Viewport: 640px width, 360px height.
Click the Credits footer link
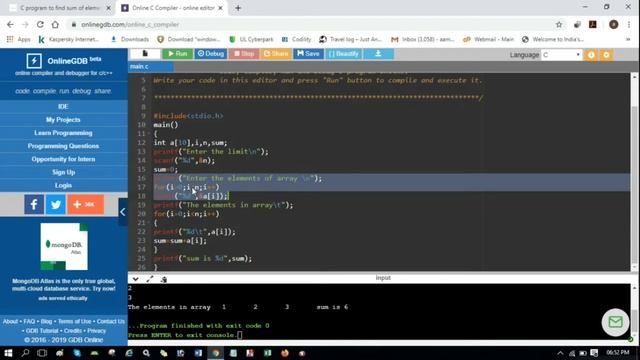click(x=73, y=331)
